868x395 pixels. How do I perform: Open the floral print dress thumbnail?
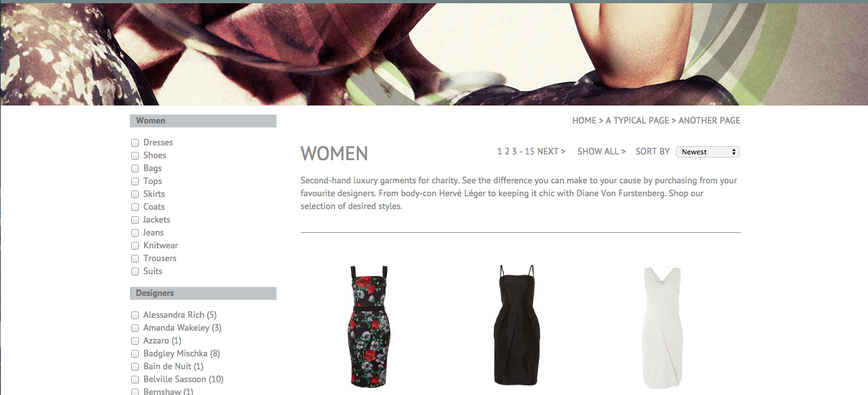[x=368, y=326]
